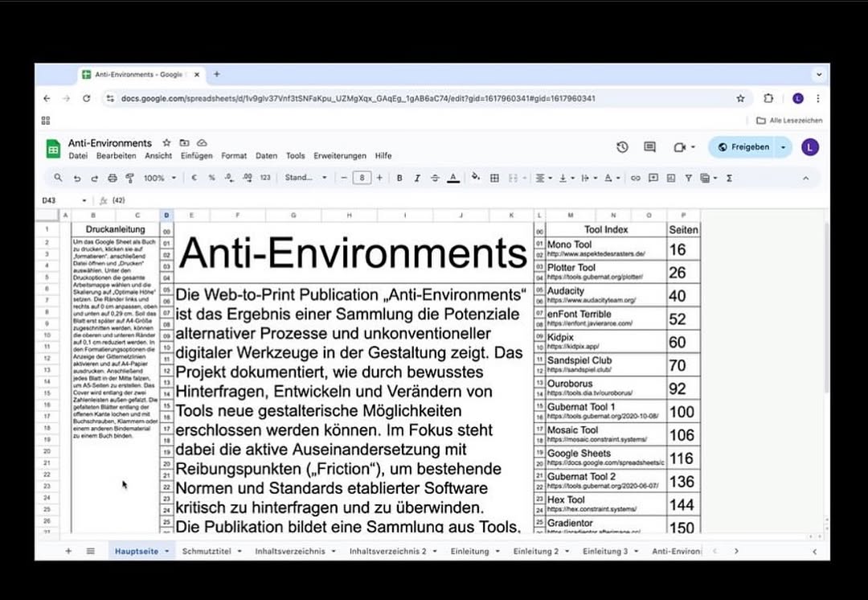Click the Freigeben share button
The image size is (868, 600).
[x=743, y=147]
